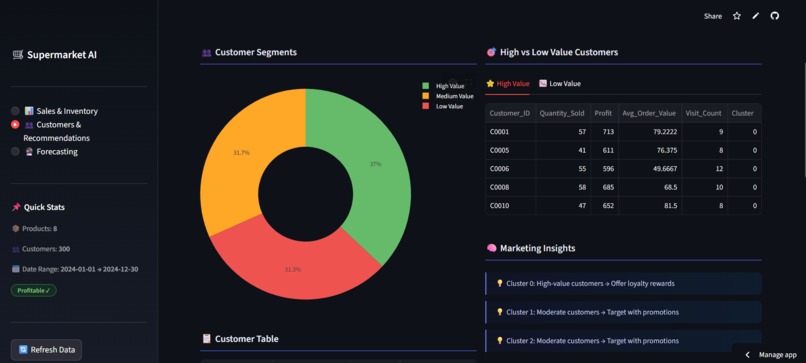Click the High vs Low Value target icon
The height and width of the screenshot is (363, 806).
coord(491,52)
